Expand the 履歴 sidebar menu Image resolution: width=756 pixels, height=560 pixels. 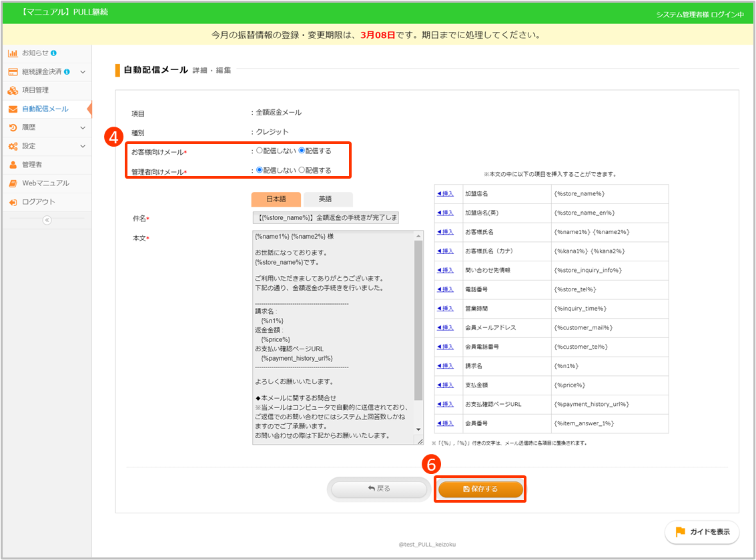click(x=83, y=127)
